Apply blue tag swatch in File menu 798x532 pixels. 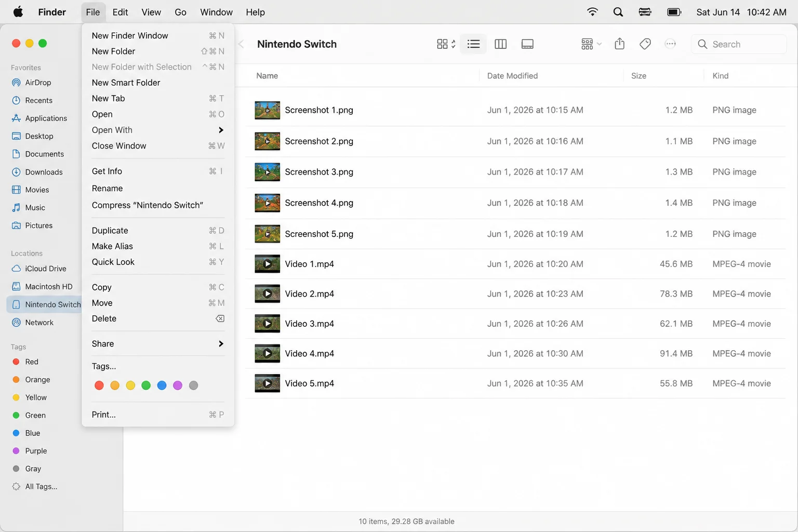tap(162, 385)
